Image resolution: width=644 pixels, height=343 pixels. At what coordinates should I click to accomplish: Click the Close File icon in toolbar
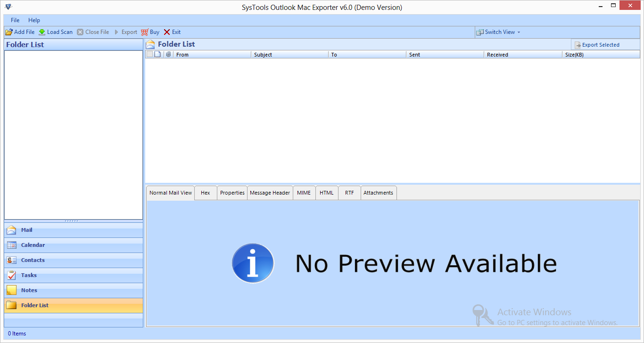point(80,32)
